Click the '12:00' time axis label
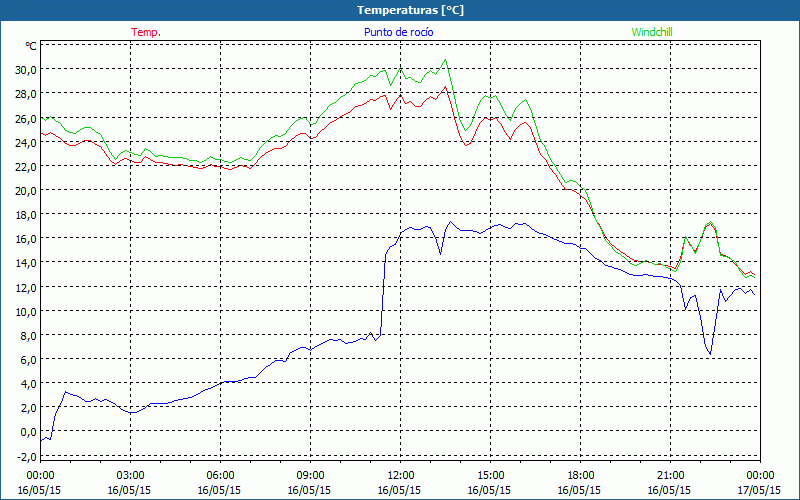The width and height of the screenshot is (800, 500). (401, 476)
